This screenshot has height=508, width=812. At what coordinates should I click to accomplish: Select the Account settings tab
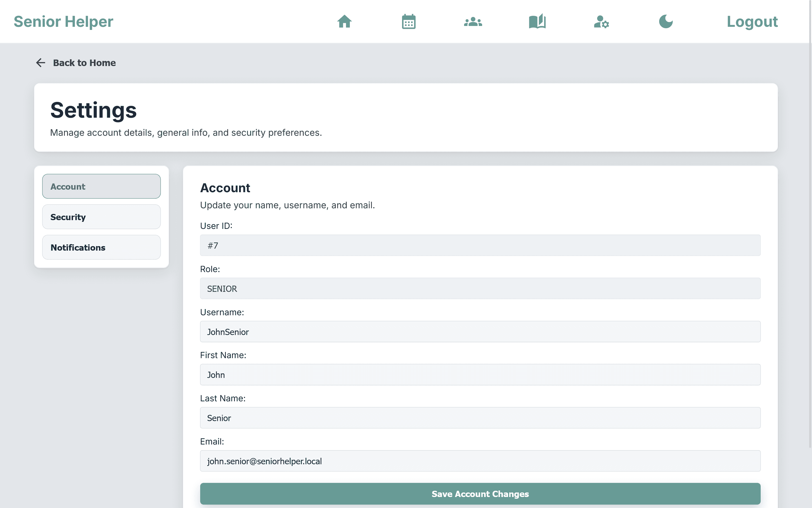[x=101, y=186]
